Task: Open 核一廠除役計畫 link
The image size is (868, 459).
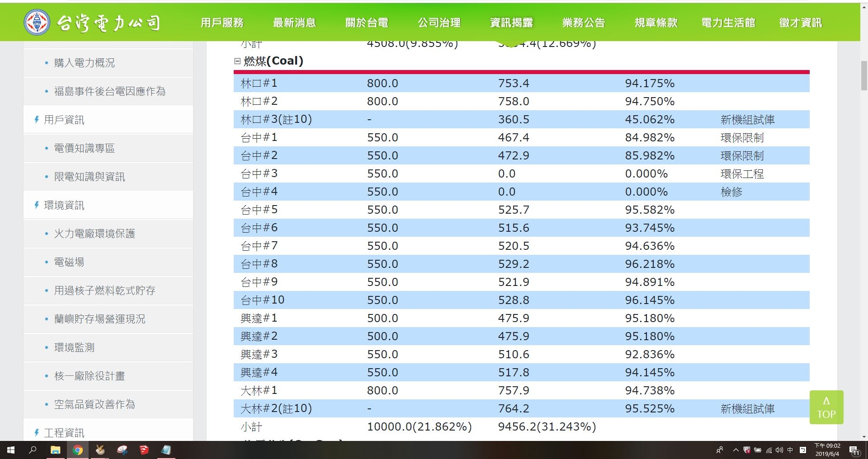Action: (x=90, y=376)
